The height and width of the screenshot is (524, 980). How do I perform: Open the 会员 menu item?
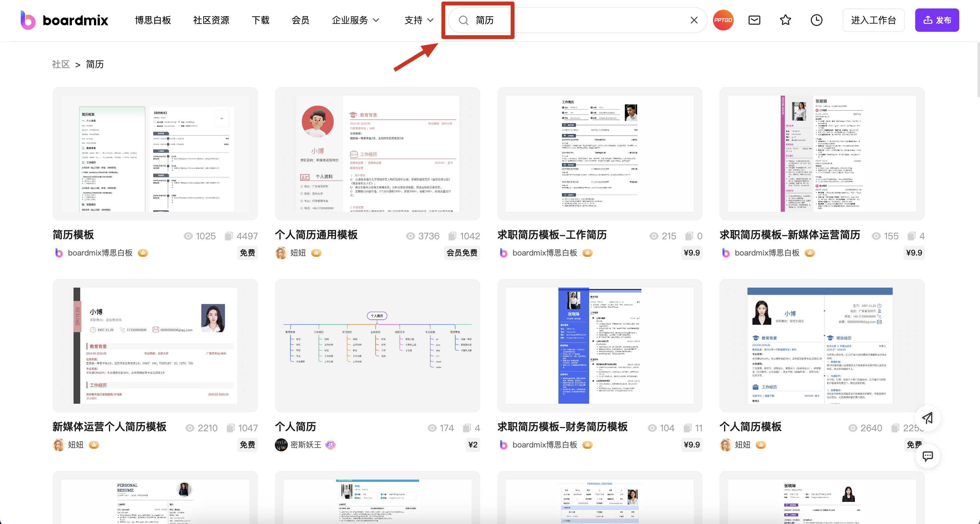[x=300, y=20]
